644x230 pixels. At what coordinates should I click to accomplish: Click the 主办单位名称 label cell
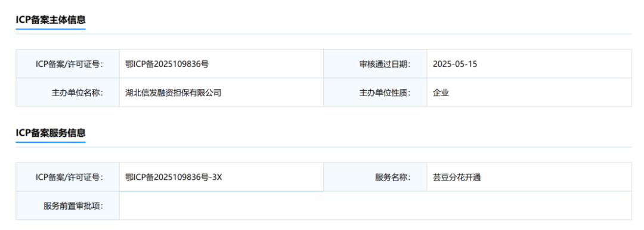(68, 93)
